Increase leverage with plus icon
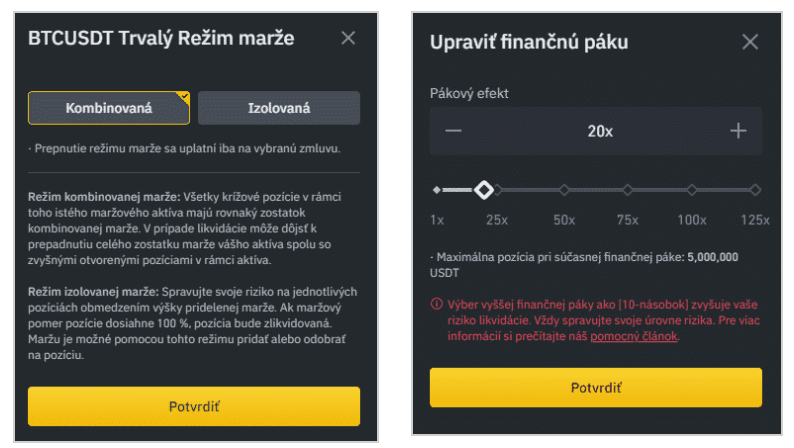 pyautogui.click(x=738, y=131)
